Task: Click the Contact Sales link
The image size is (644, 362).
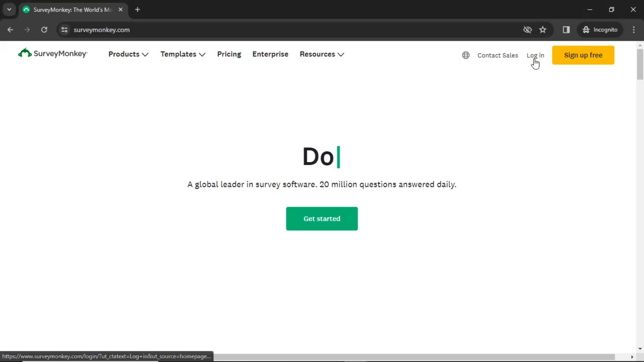Action: click(x=498, y=55)
